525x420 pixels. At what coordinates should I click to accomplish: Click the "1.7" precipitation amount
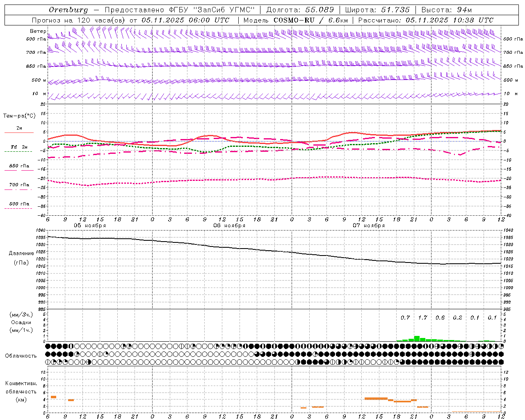(x=422, y=318)
